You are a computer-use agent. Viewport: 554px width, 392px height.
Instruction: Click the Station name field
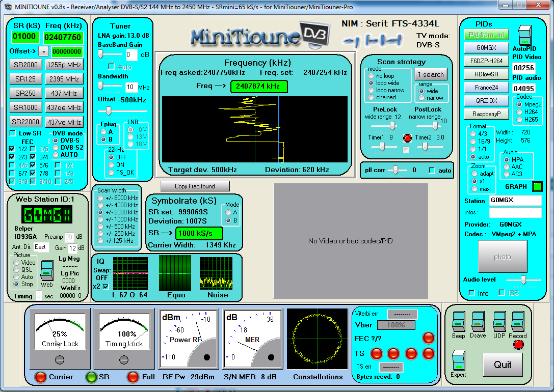[x=515, y=200]
